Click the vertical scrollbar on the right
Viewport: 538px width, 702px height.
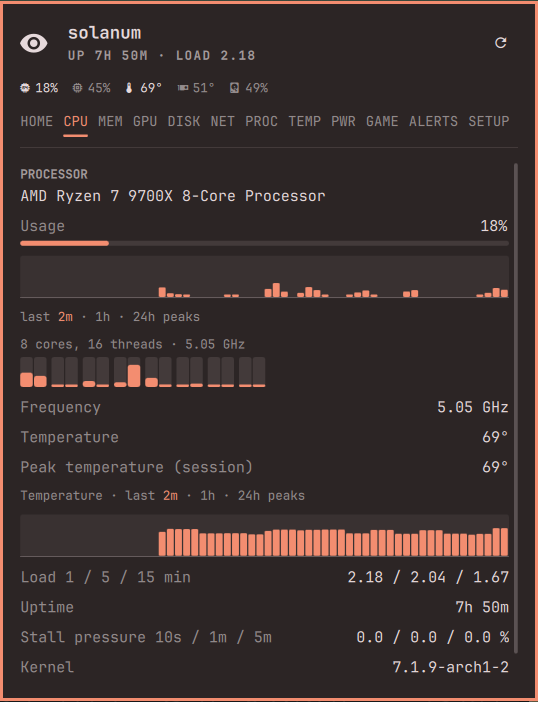click(x=516, y=408)
